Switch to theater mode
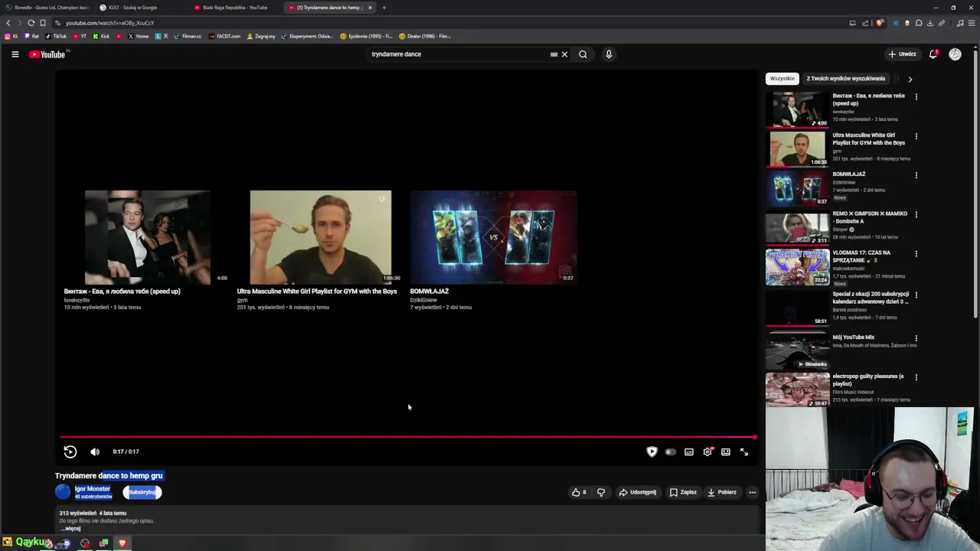Image resolution: width=980 pixels, height=551 pixels. point(726,452)
